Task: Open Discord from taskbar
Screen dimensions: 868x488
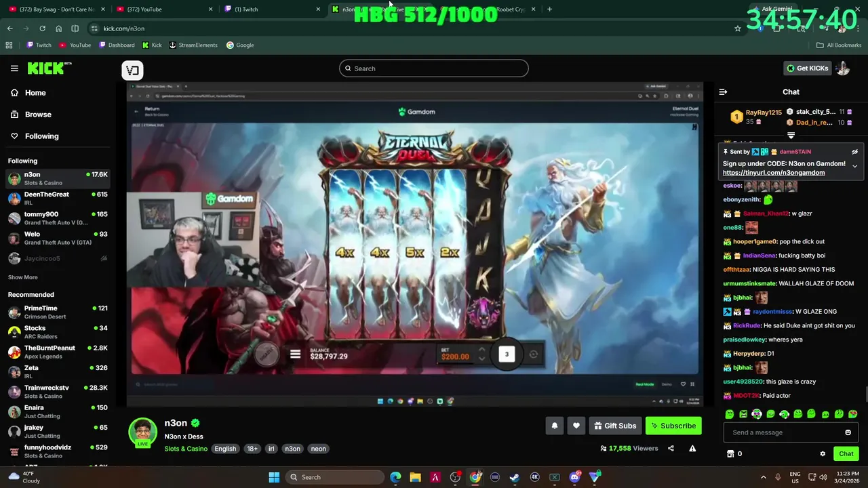Action: pyautogui.click(x=575, y=477)
